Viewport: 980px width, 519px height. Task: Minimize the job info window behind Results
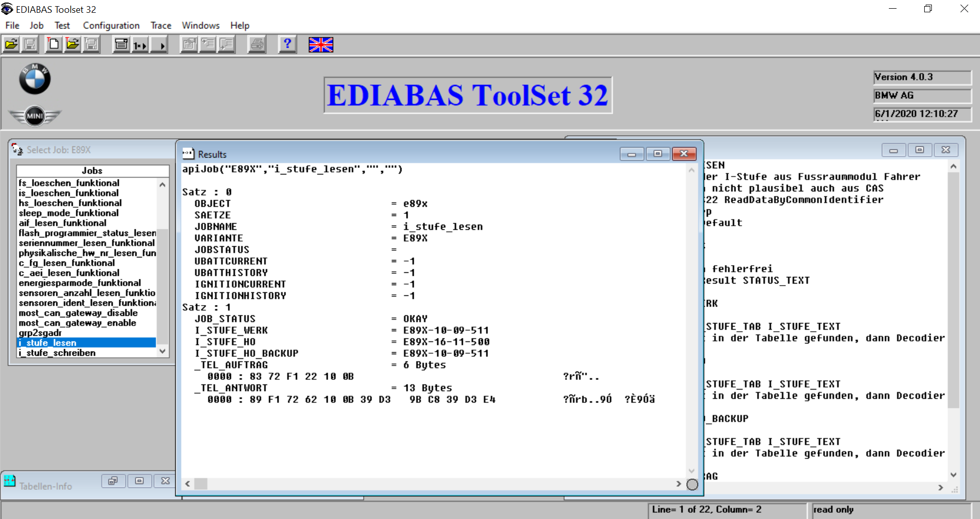[894, 150]
